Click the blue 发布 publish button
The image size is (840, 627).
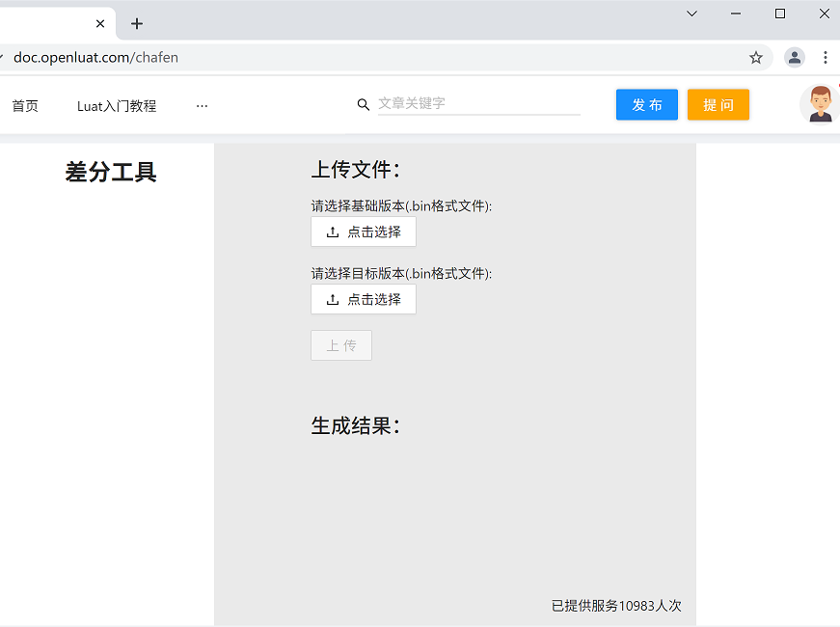click(x=646, y=104)
